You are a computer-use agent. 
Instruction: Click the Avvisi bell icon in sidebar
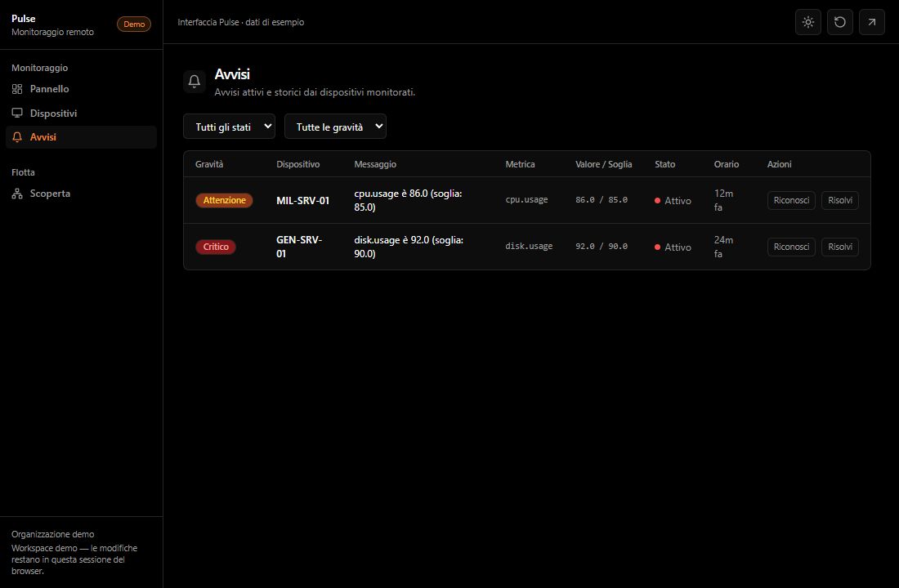tap(17, 137)
